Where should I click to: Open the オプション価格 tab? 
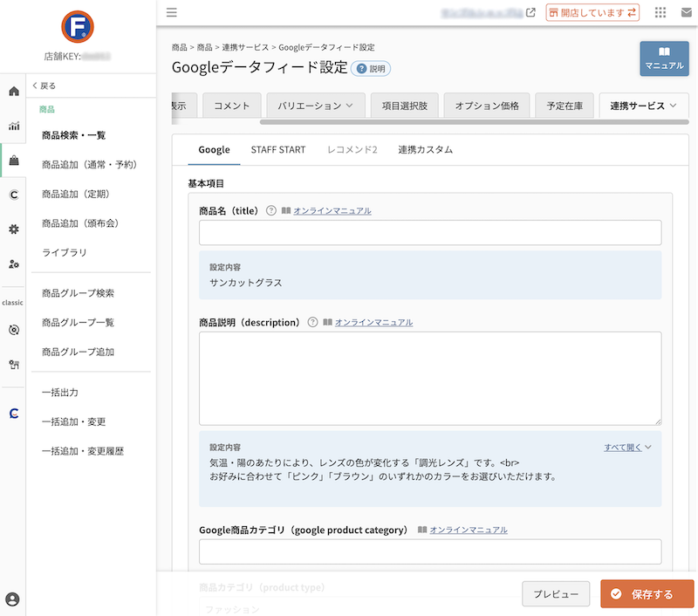click(x=487, y=106)
